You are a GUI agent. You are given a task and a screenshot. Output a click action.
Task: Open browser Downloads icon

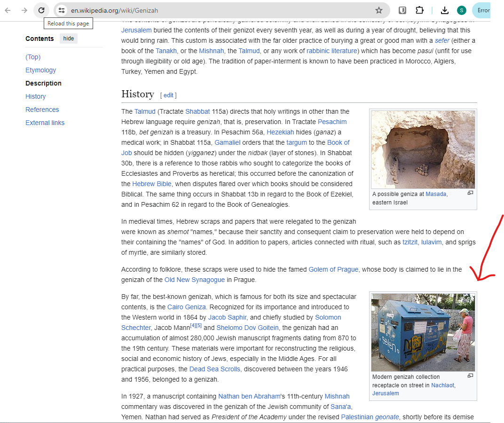(x=445, y=10)
